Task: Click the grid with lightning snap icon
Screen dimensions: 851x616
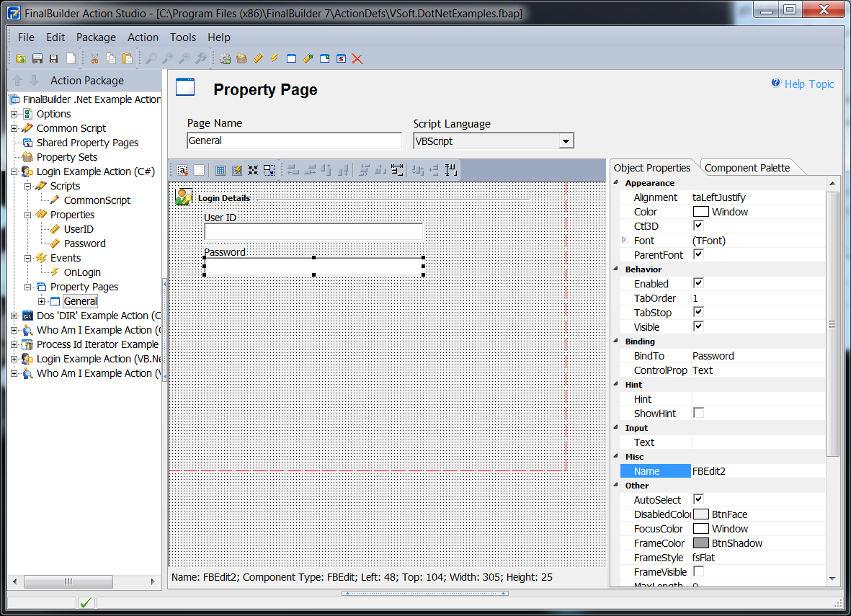Action: click(x=237, y=171)
